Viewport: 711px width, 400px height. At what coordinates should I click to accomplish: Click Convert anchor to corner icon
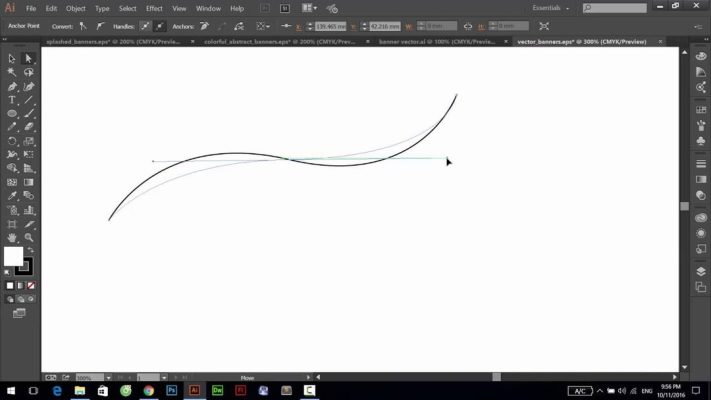click(82, 25)
